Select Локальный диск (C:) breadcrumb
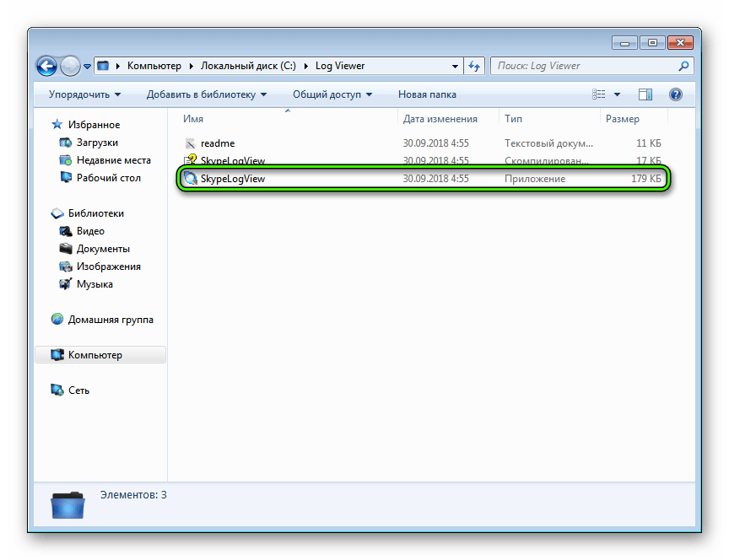The height and width of the screenshot is (560, 729). point(248,66)
